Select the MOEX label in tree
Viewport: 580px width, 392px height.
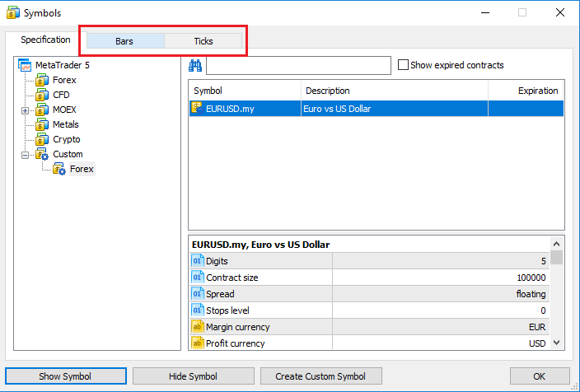(x=65, y=110)
